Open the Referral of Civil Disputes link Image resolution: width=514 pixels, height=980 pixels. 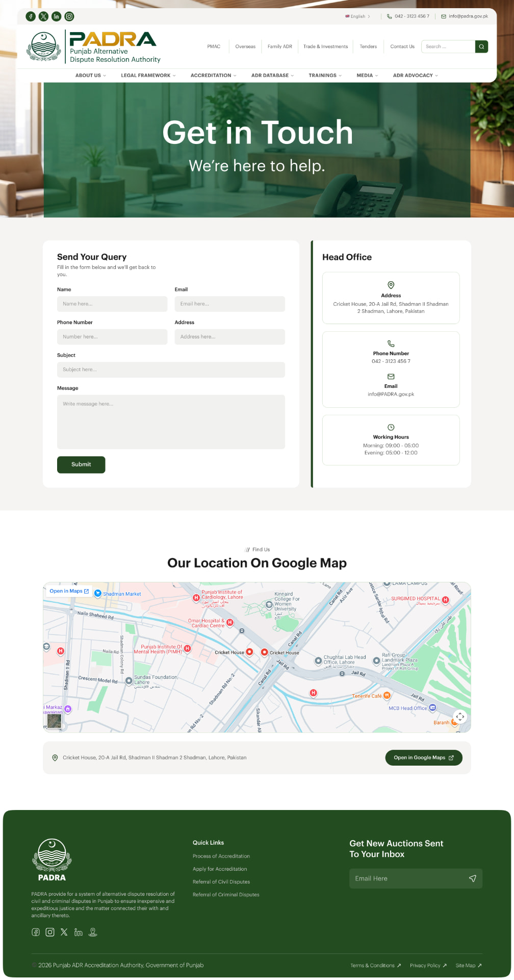click(221, 882)
